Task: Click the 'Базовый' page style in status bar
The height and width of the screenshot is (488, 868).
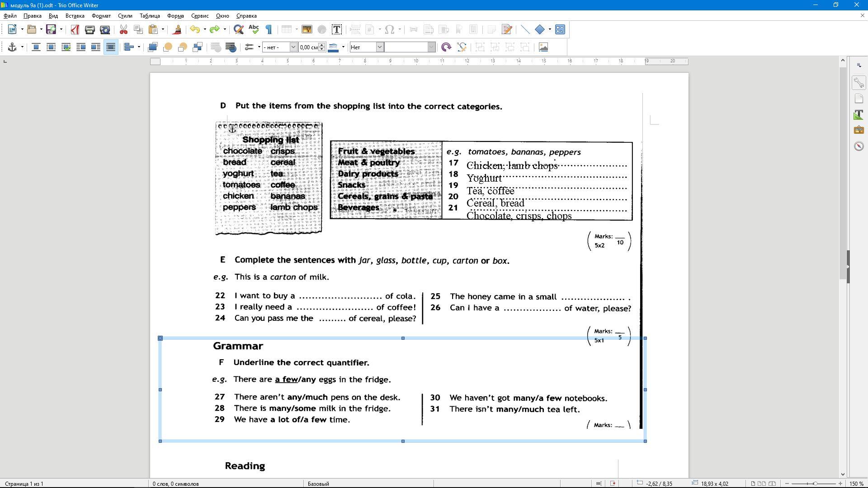Action: click(318, 483)
